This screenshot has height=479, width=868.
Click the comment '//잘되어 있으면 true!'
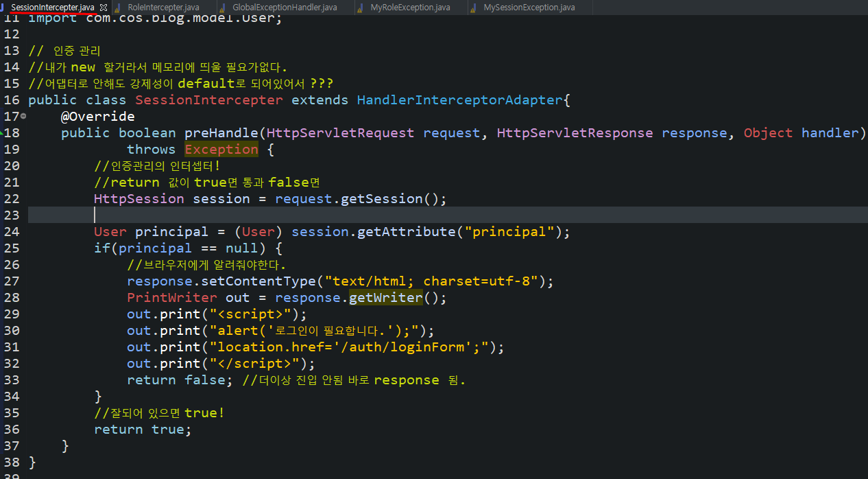(x=159, y=412)
